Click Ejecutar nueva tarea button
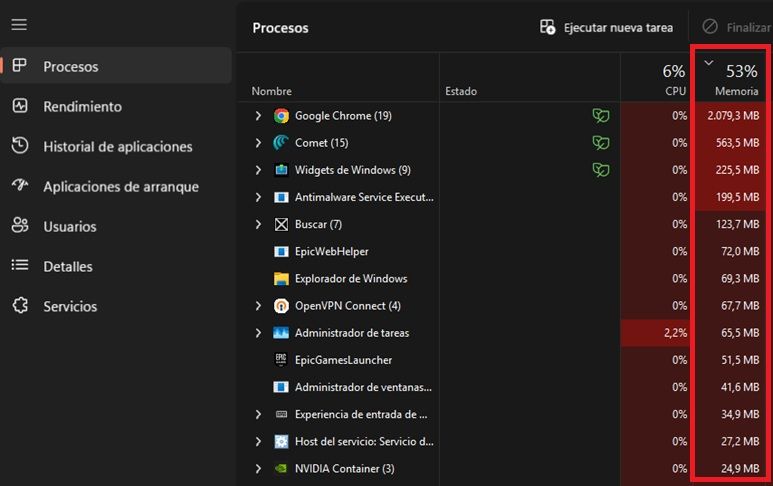Viewport: 773px width, 486px height. (606, 28)
